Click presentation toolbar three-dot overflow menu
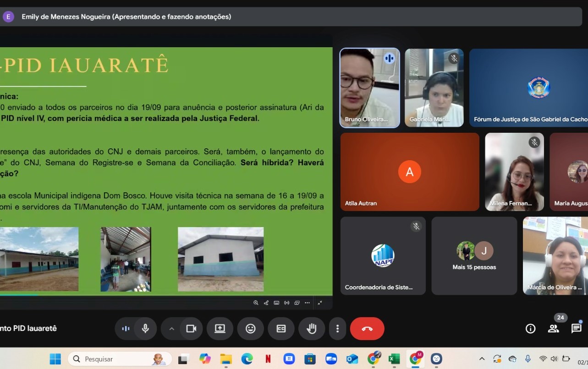588x369 pixels. pos(307,303)
